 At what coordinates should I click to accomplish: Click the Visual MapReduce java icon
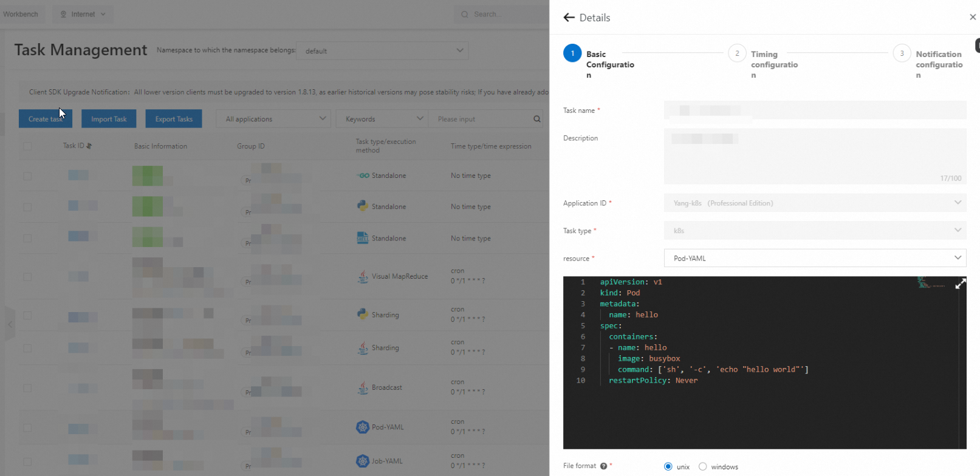click(x=363, y=276)
